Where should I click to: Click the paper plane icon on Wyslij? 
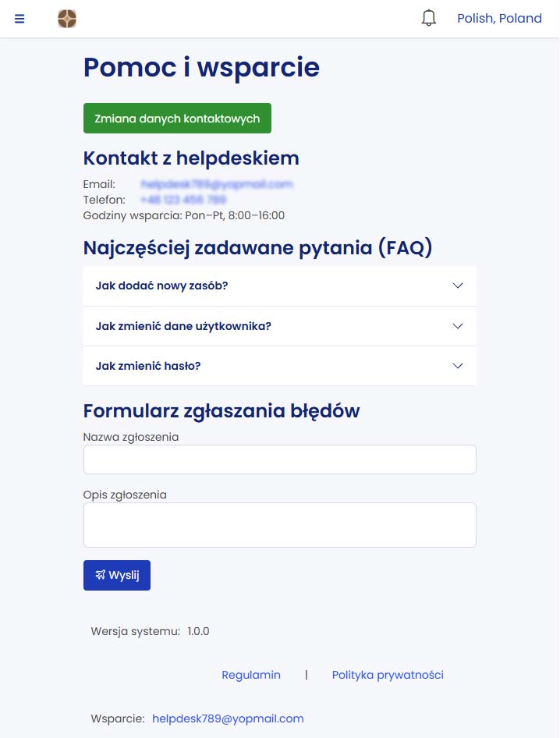coord(101,575)
